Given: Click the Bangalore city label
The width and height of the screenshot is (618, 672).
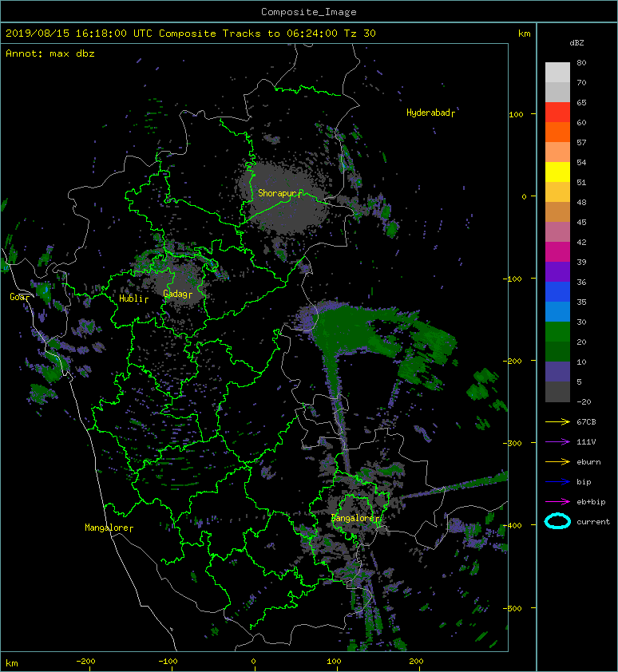Looking at the screenshot, I should tap(354, 518).
